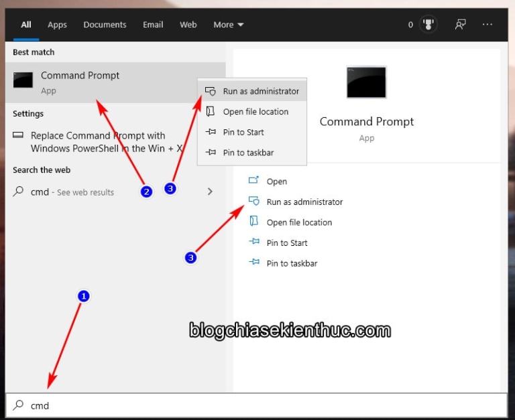Select Open file location in context menu
Image resolution: width=515 pixels, height=420 pixels.
click(x=255, y=112)
